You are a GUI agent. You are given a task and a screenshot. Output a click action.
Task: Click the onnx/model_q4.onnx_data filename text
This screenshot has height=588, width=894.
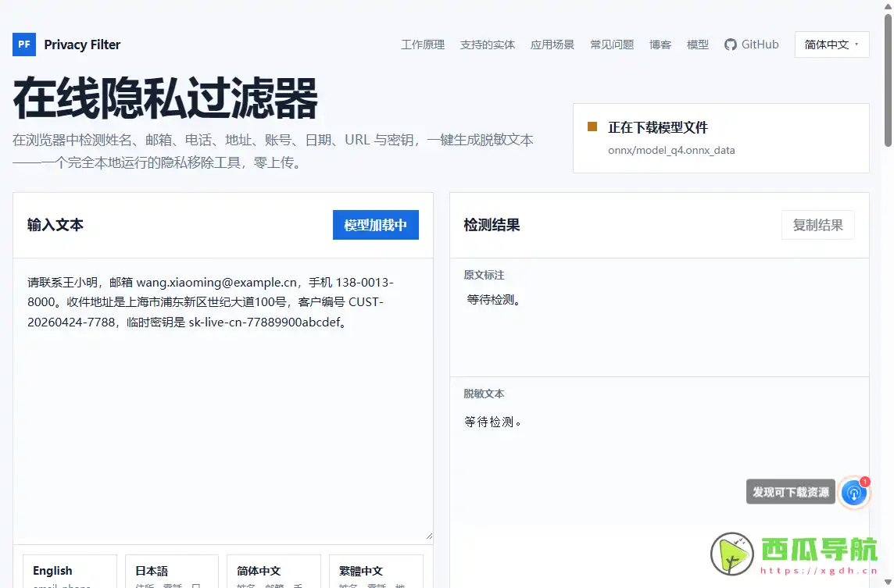click(671, 151)
